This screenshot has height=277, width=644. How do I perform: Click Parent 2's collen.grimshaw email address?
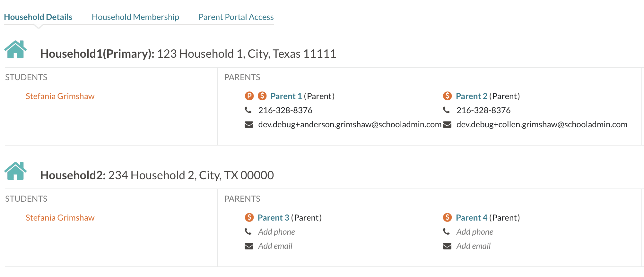(x=542, y=124)
